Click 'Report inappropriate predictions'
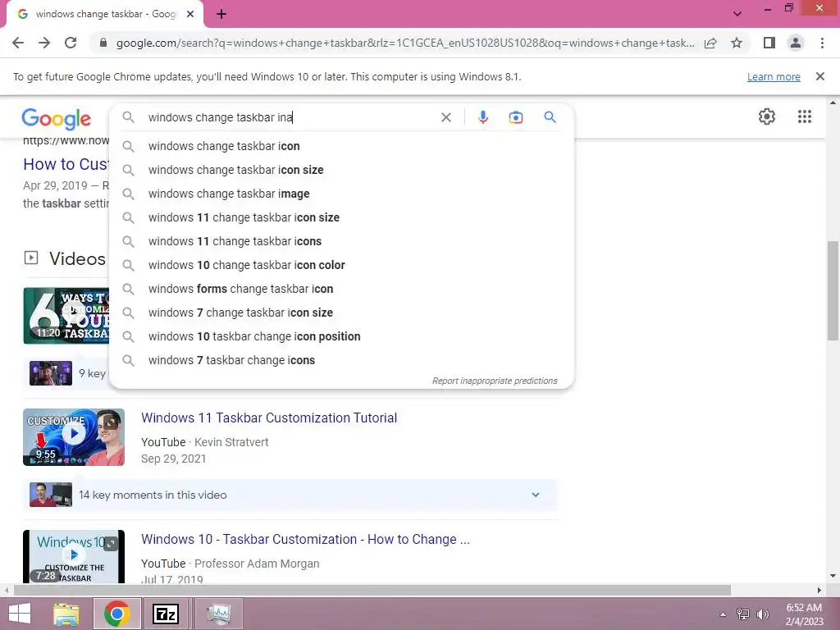The width and height of the screenshot is (840, 630). 495,381
